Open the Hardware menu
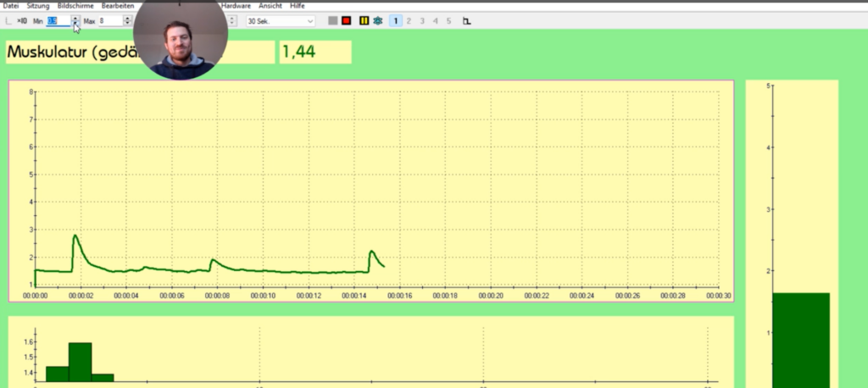Viewport: 868px width, 388px height. [236, 6]
